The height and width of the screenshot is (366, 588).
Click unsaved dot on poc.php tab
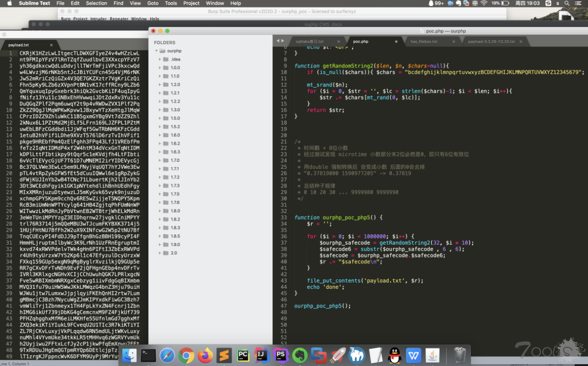tap(396, 41)
